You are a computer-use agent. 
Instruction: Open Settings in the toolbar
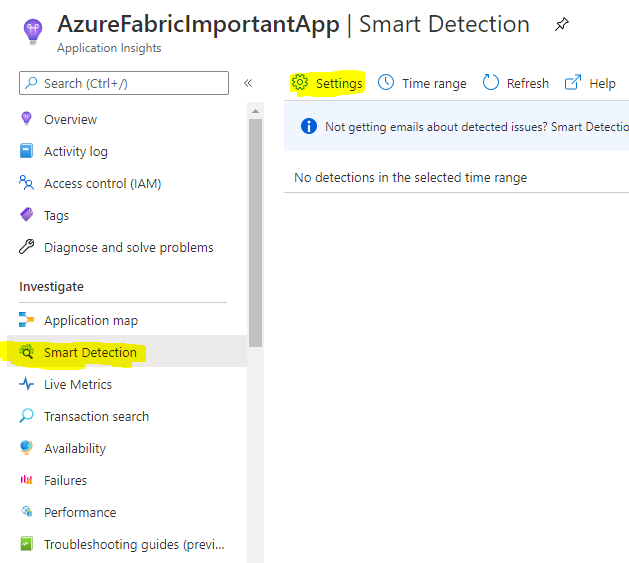coord(327,83)
